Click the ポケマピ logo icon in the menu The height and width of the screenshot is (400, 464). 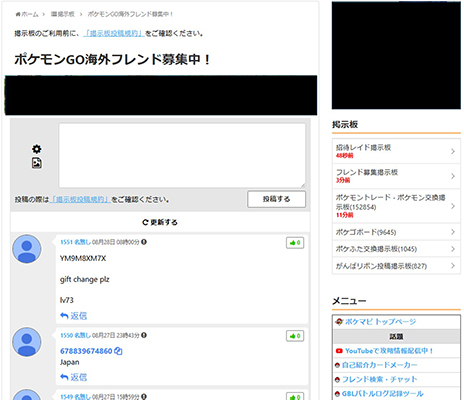pyautogui.click(x=339, y=322)
